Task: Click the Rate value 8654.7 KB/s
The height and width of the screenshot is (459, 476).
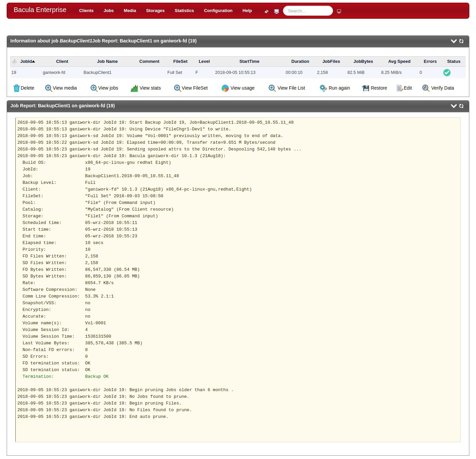Action: click(100, 283)
